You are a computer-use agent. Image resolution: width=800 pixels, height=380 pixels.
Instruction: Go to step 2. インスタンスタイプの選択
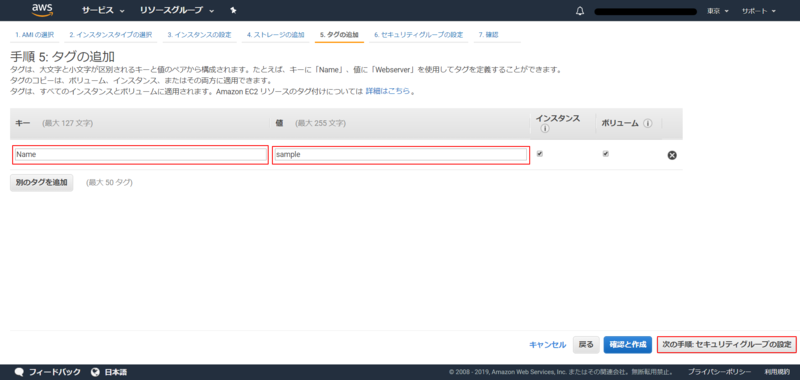[x=111, y=35]
